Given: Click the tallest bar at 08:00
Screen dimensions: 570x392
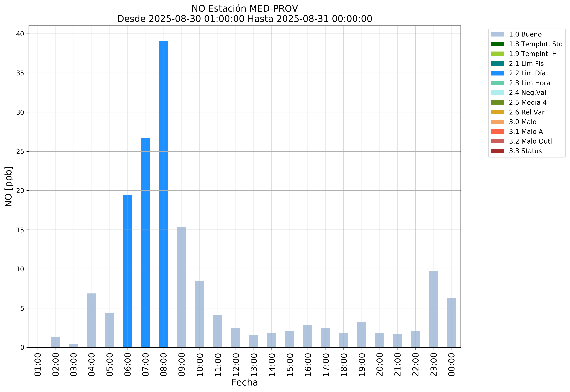Looking at the screenshot, I should [x=164, y=194].
